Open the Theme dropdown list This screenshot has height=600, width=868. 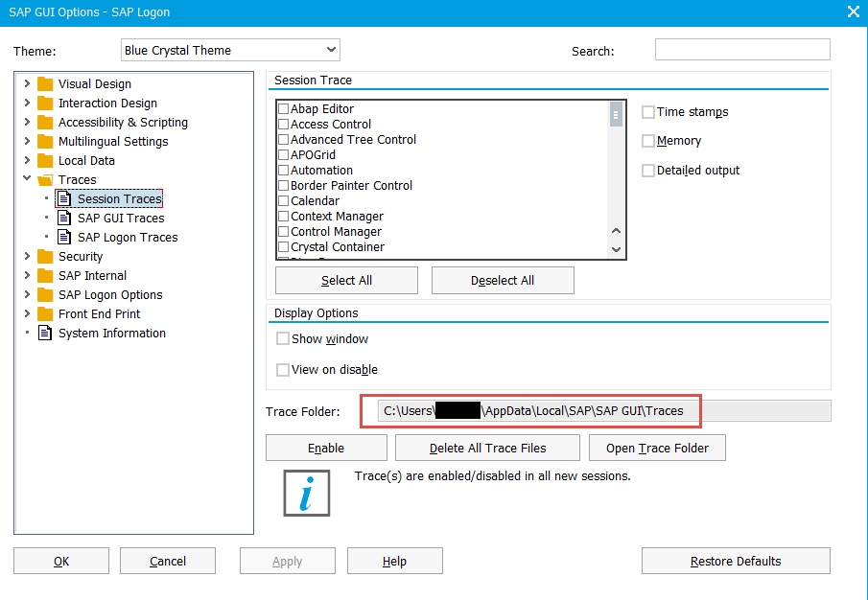click(230, 50)
